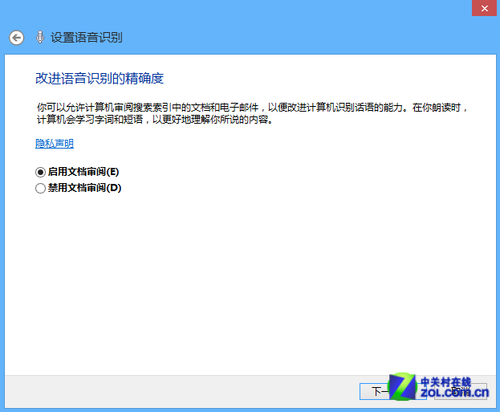Click the microphone icon in title bar
500x412 pixels.
40,37
